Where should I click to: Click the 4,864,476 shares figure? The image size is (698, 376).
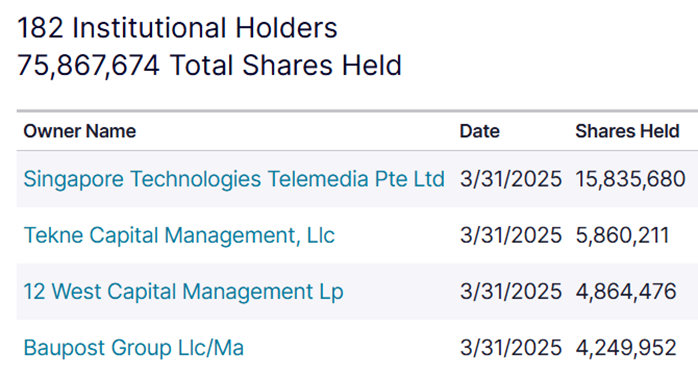626,292
